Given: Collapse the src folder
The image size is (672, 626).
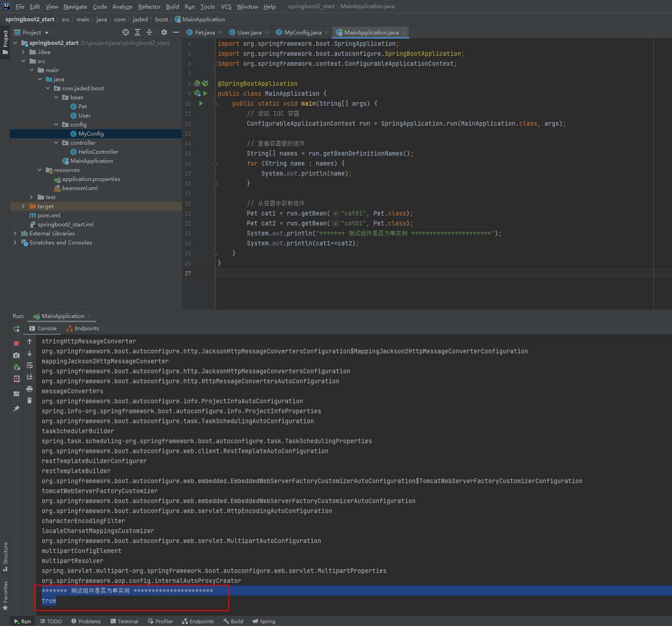Looking at the screenshot, I should point(24,61).
